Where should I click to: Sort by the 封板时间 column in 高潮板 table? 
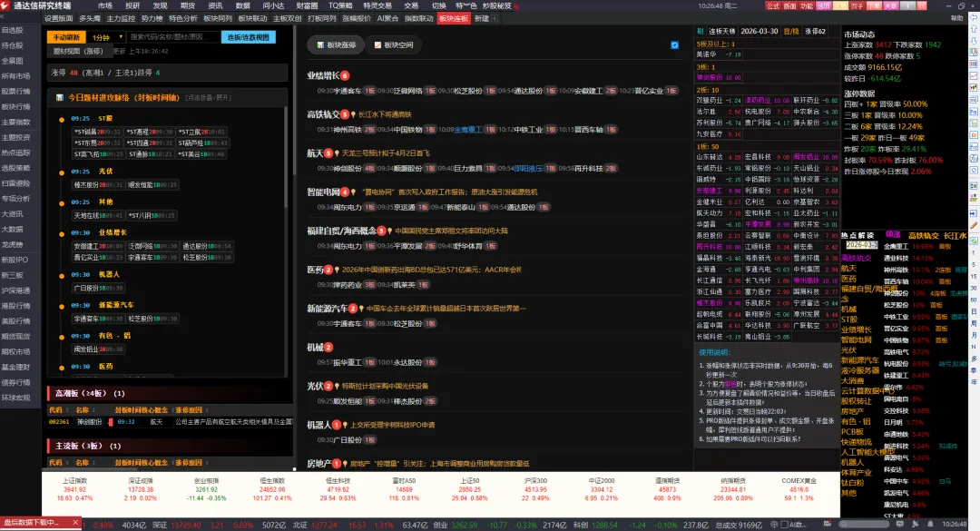[128, 410]
